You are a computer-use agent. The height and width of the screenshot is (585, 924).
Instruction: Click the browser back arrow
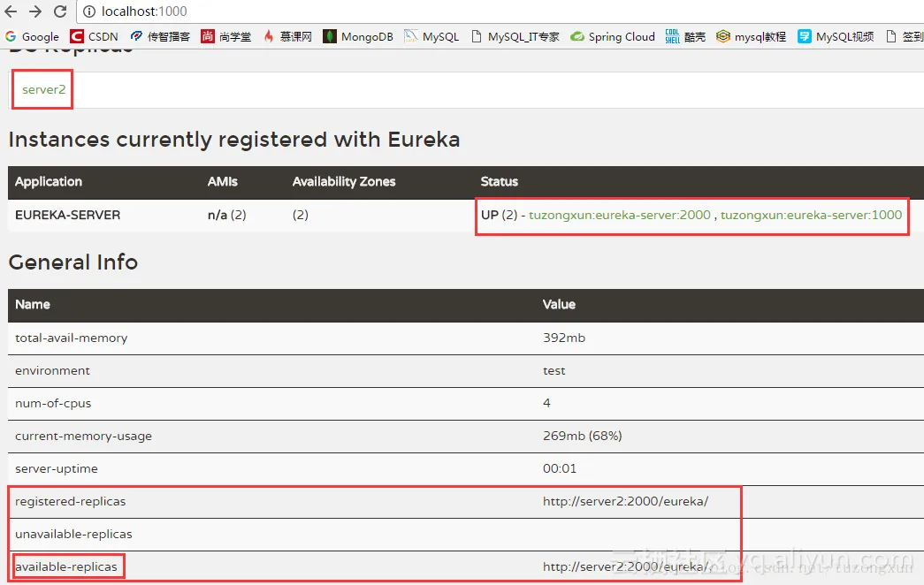[11, 12]
